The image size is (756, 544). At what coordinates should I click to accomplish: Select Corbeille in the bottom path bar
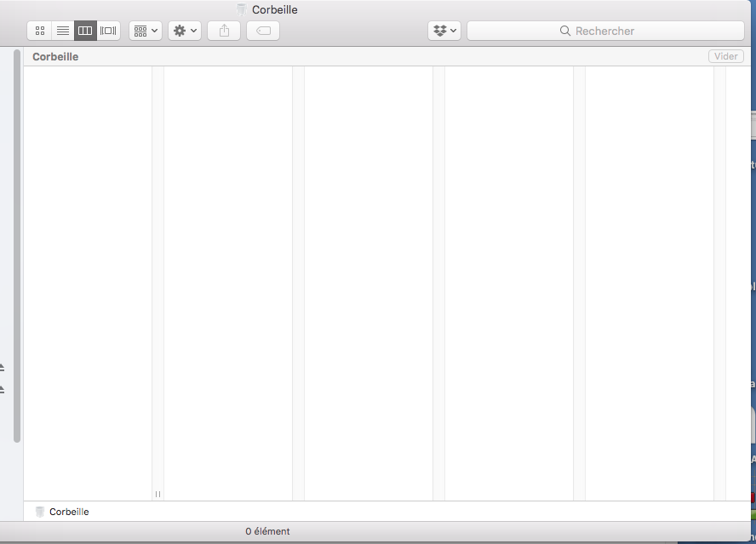[68, 512]
